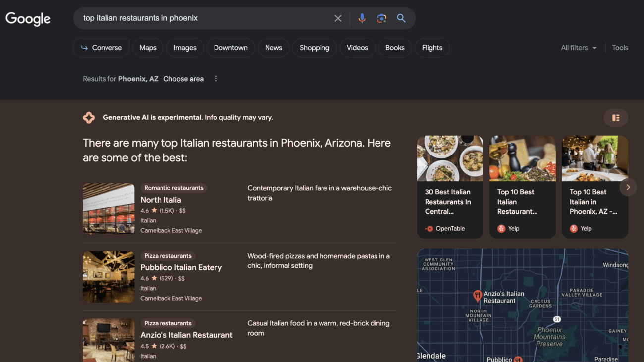Viewport: 644px width, 362px height.
Task: Click the OpenTable source icon
Action: click(429, 229)
